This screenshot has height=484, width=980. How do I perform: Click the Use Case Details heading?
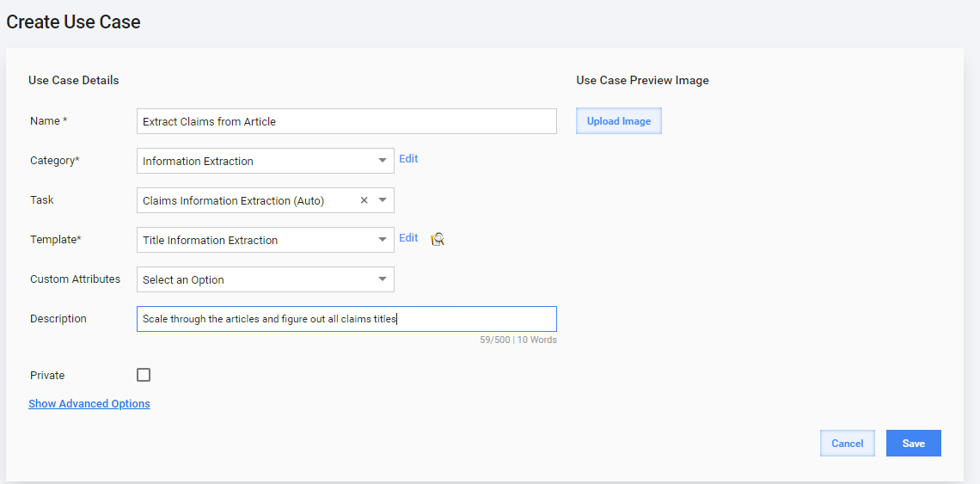(x=74, y=81)
